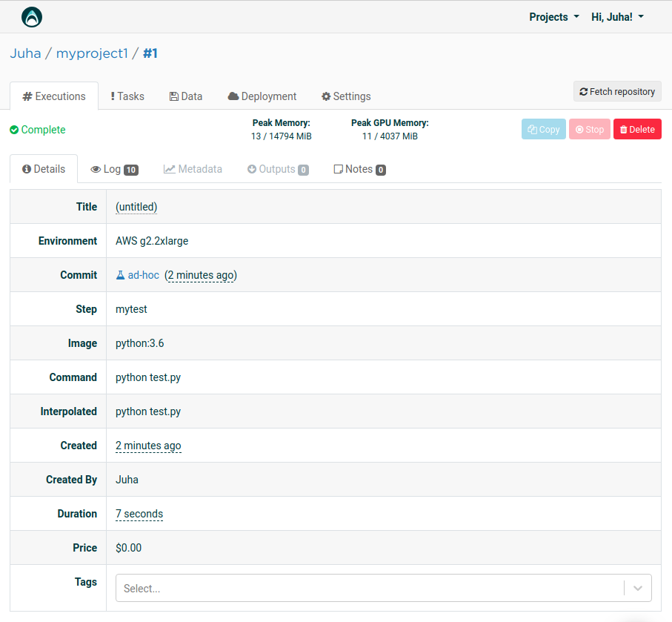Switch to the Tasks tab

coord(127,96)
